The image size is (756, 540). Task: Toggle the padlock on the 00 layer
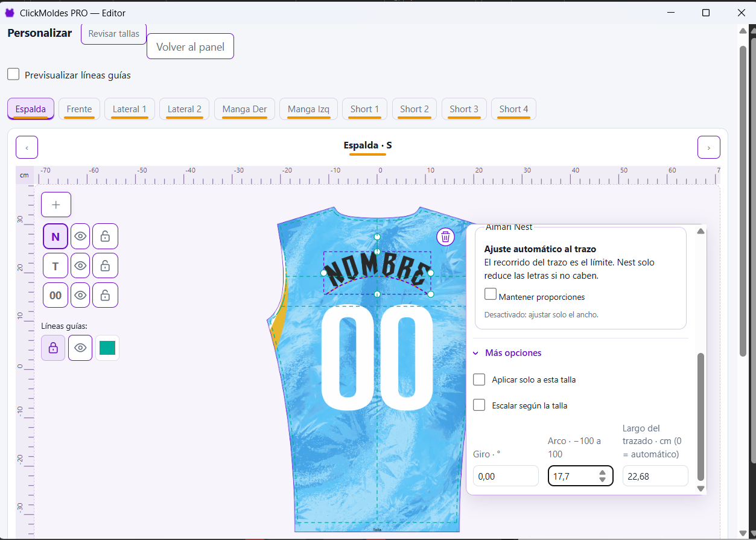coord(105,295)
